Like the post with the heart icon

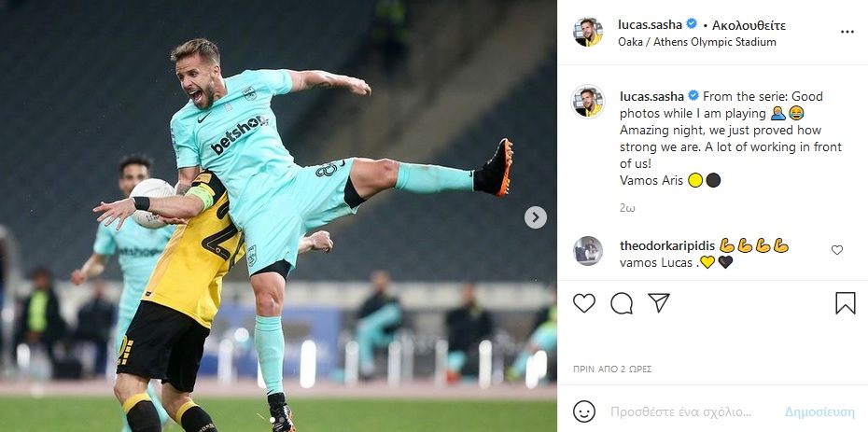584,303
